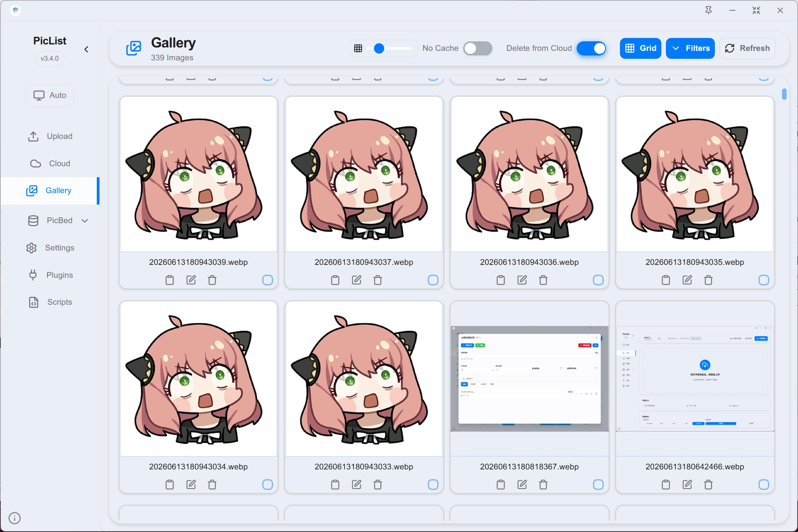Delete image 20260613180943036.webp

click(543, 280)
